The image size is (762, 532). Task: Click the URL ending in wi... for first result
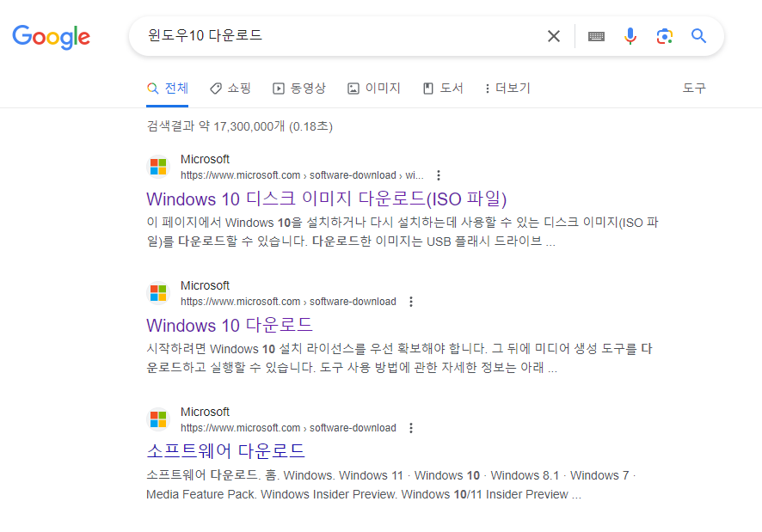tap(302, 175)
